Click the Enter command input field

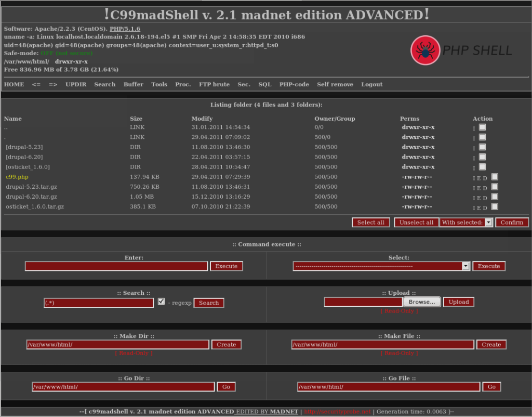click(x=116, y=266)
